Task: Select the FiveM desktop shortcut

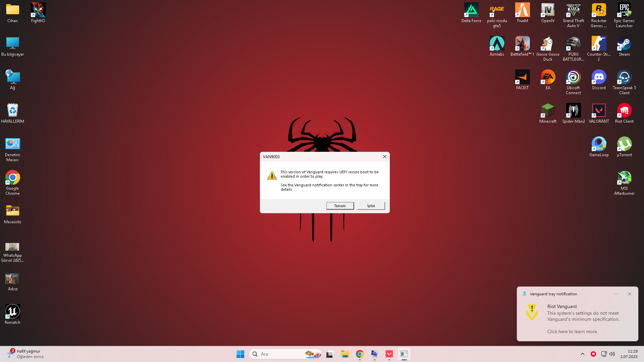Action: point(522,13)
